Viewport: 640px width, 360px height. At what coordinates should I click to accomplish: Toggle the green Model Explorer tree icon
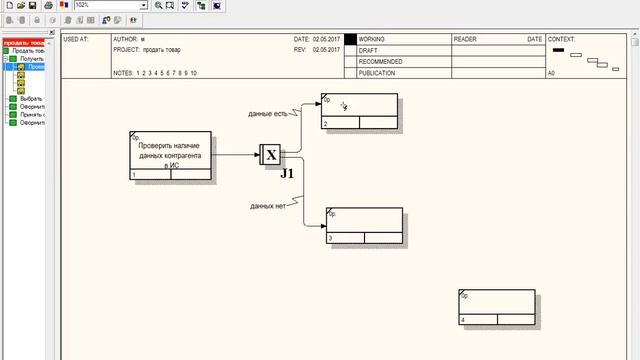point(201,5)
